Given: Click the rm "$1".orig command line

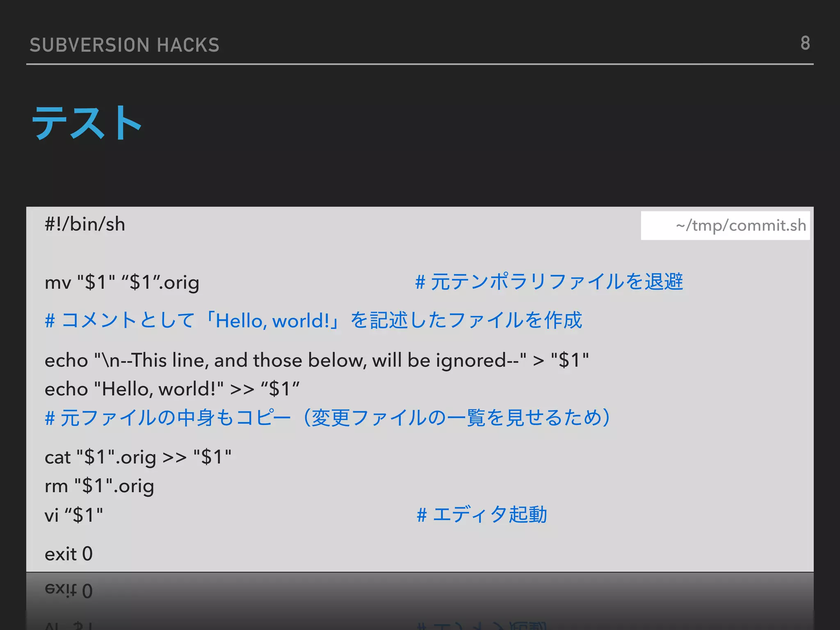Looking at the screenshot, I should tap(99, 486).
